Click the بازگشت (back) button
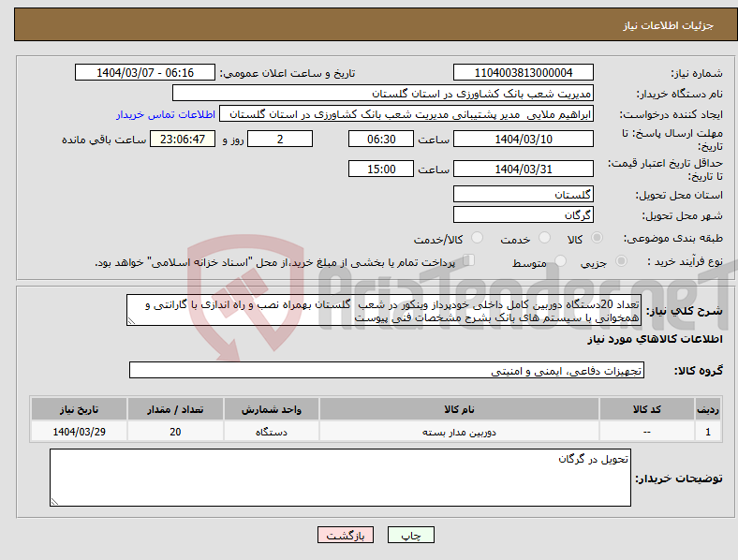Image resolution: width=738 pixels, height=560 pixels. (x=346, y=535)
